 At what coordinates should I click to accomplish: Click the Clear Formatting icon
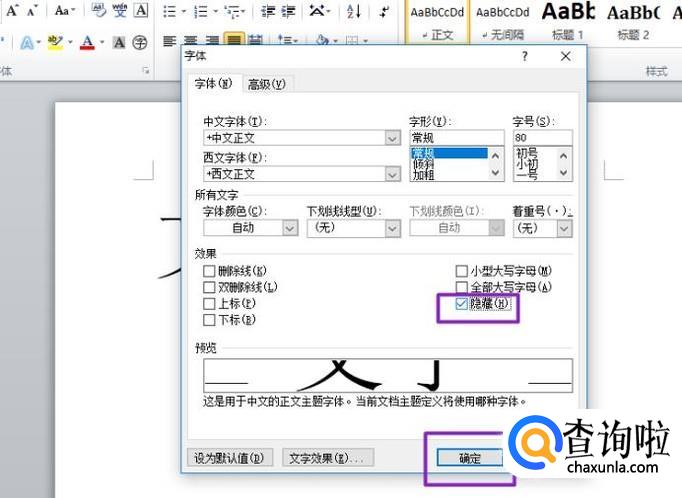coord(98,10)
